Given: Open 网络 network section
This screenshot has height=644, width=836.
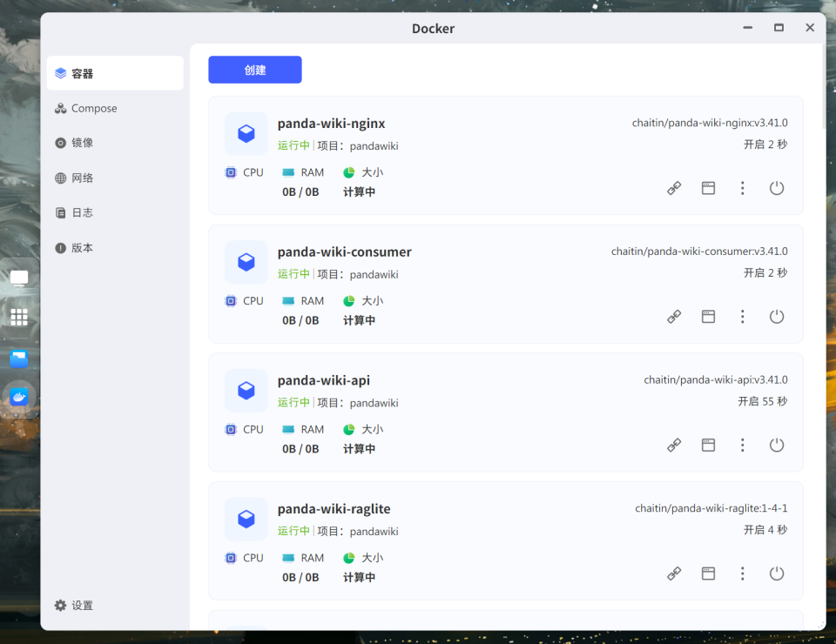Looking at the screenshot, I should (x=115, y=178).
